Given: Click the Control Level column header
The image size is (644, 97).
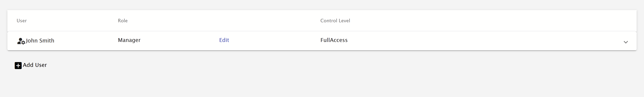Looking at the screenshot, I should point(335,21).
